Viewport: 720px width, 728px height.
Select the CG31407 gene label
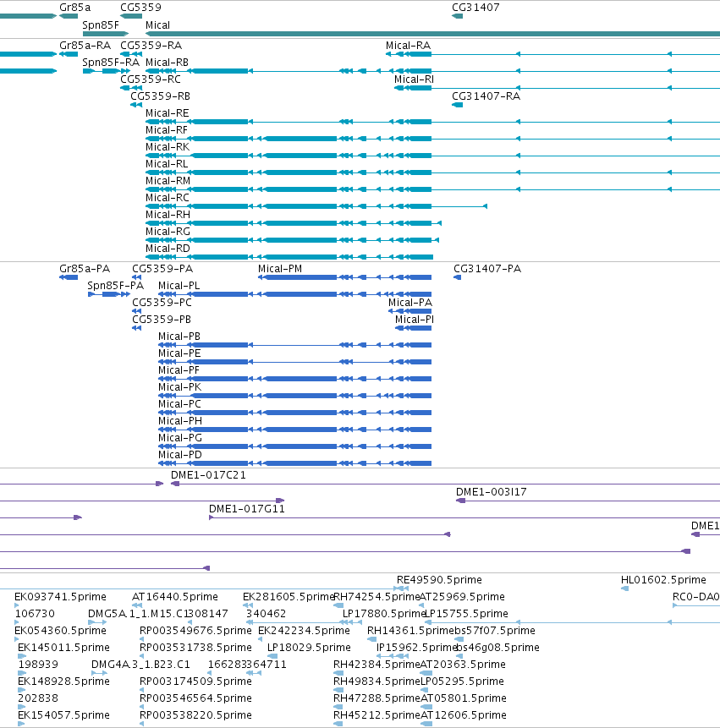475,8
